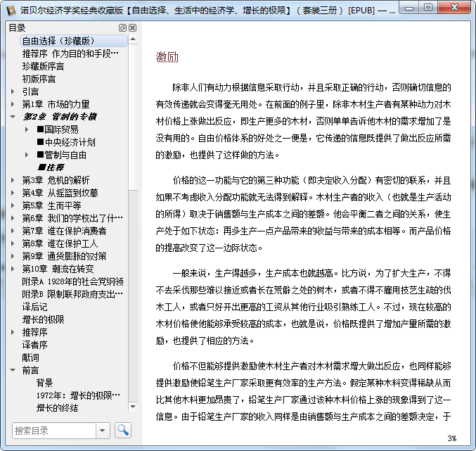The image size is (476, 451).
Task: Click contents scrollbar down arrow
Action: coord(133,407)
